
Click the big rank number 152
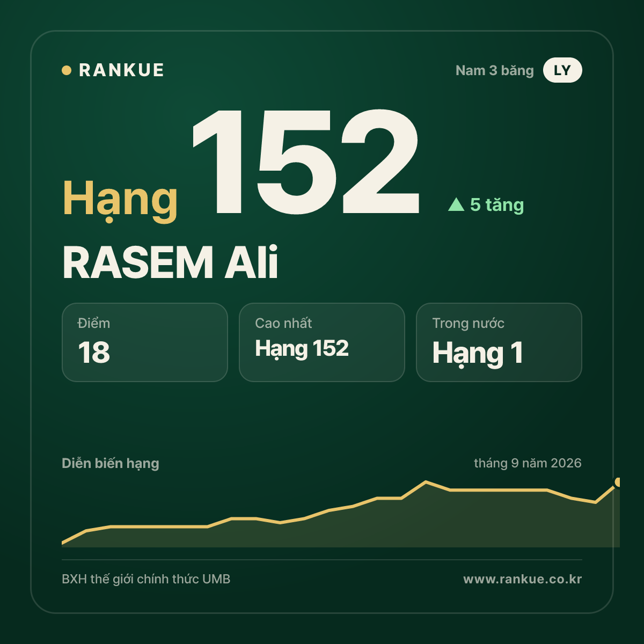pos(306,162)
